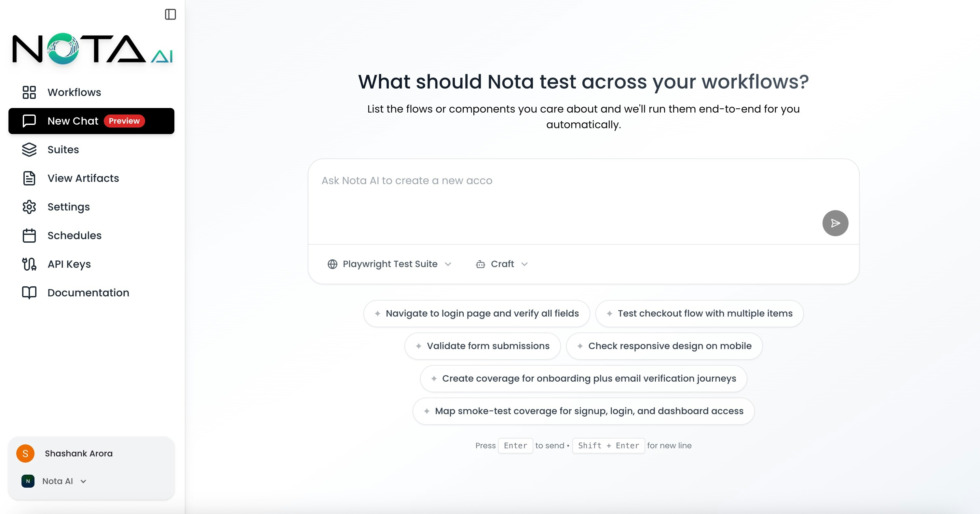
Task: Toggle the sidebar collapse control
Action: tap(170, 14)
